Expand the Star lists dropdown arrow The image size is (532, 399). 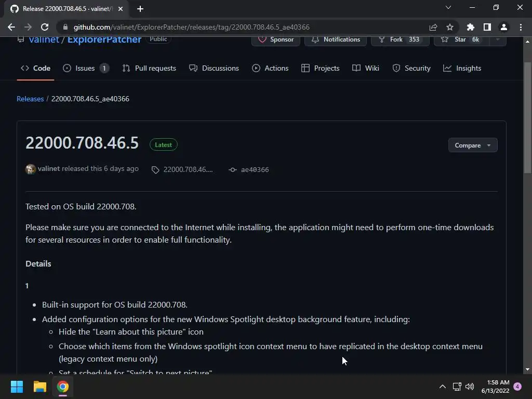(497, 39)
